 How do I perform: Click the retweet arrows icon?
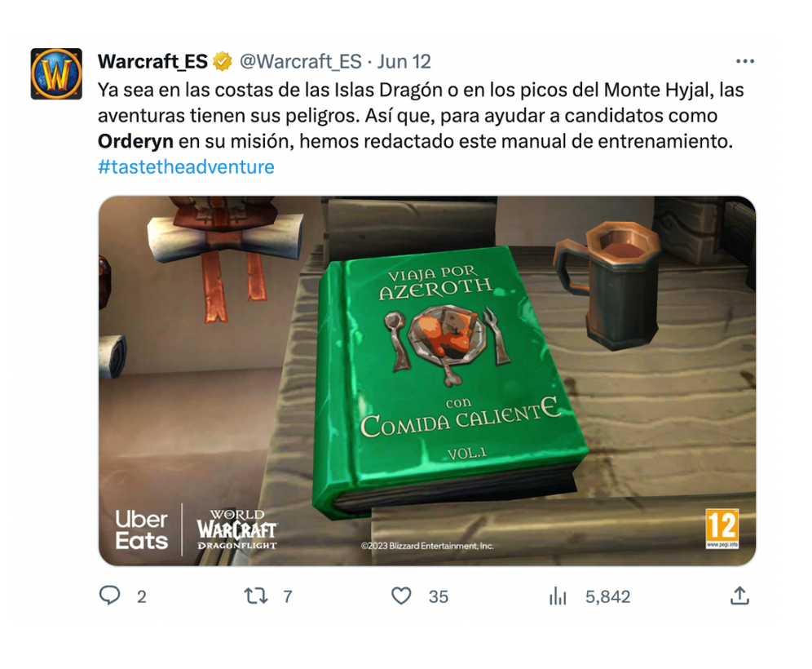pyautogui.click(x=256, y=596)
